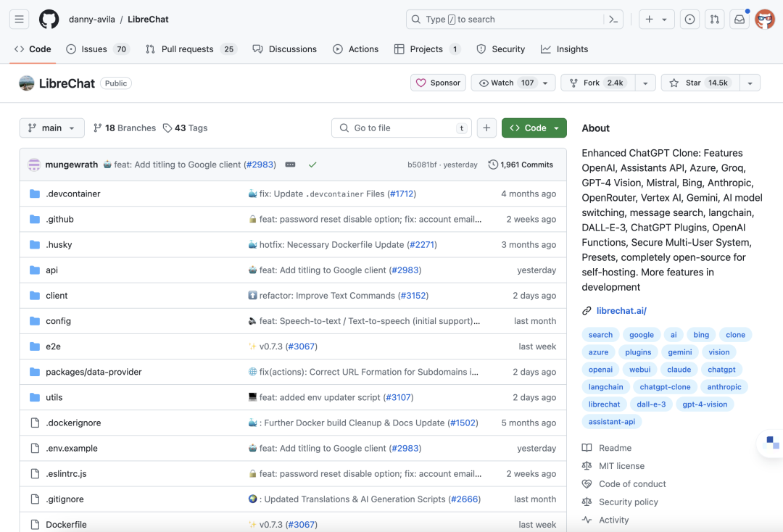Open the notifications inbox icon
The height and width of the screenshot is (532, 783).
(x=739, y=20)
